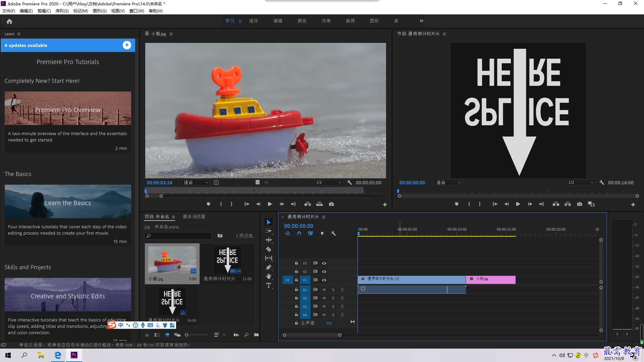Switch to 编辑 workspace tab
Viewport: 644px width, 362px height.
pyautogui.click(x=278, y=21)
